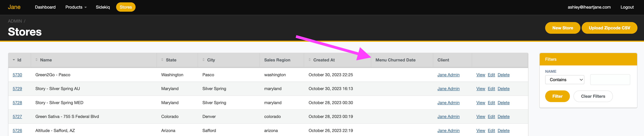The image size is (644, 136).
Task: Click the Jane logo
Action: pos(14,7)
